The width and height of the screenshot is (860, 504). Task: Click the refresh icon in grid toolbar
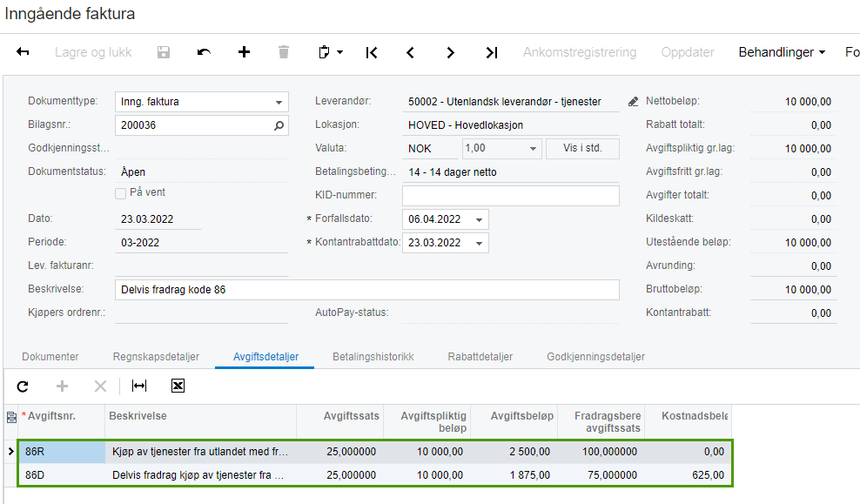23,386
